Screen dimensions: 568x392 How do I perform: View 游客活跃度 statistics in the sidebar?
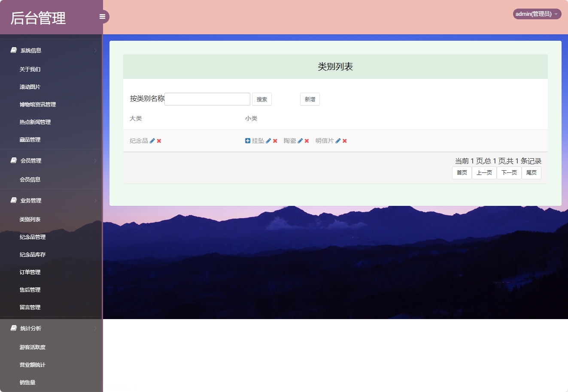pyautogui.click(x=33, y=347)
